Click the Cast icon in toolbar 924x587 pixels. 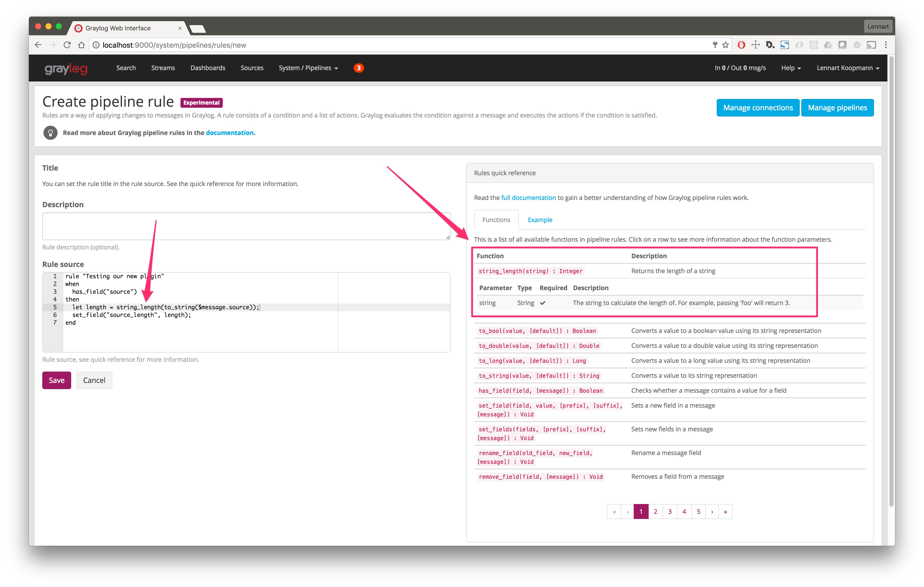click(871, 45)
